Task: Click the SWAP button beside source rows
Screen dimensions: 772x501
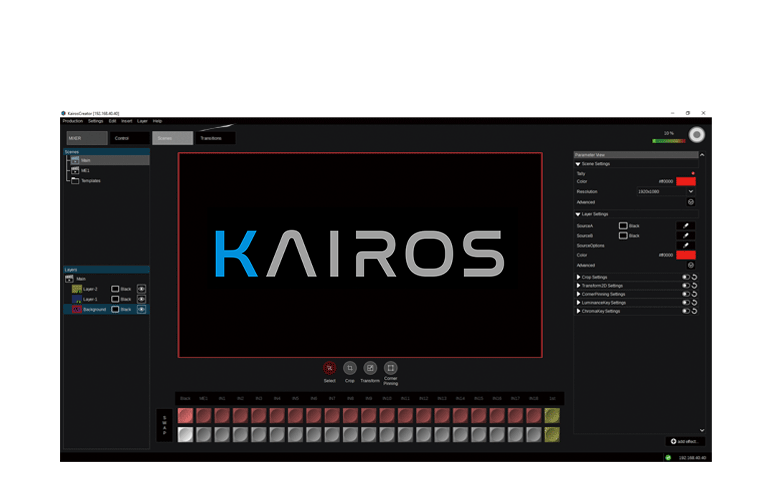Action: point(165,425)
